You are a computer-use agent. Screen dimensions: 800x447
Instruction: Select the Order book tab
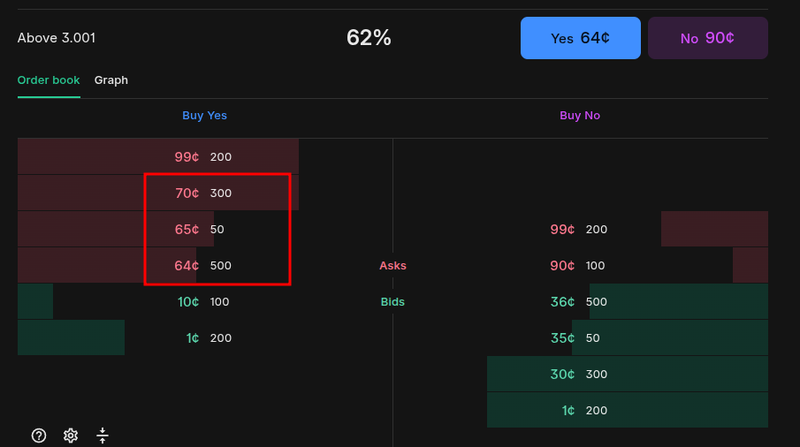pyautogui.click(x=48, y=80)
